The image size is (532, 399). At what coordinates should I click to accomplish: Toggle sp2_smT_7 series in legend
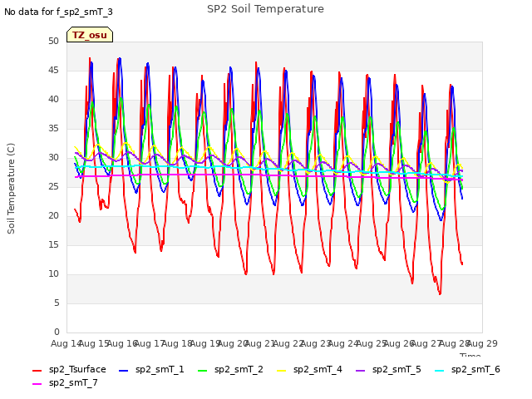coord(65,382)
